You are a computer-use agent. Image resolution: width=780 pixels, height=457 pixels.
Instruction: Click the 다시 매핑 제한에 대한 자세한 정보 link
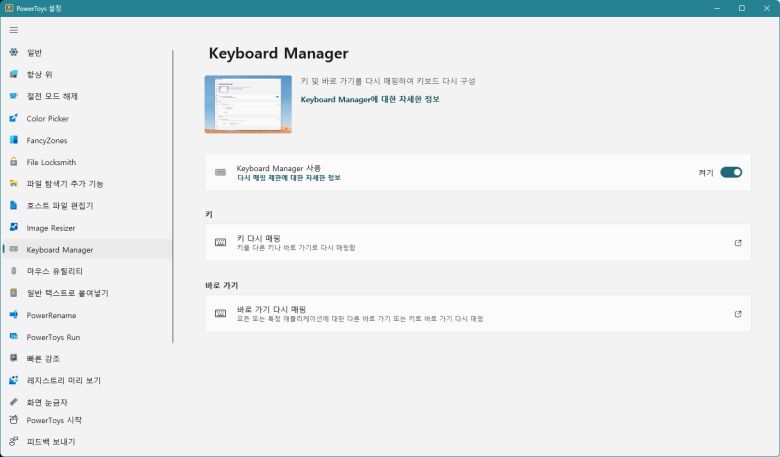point(288,178)
